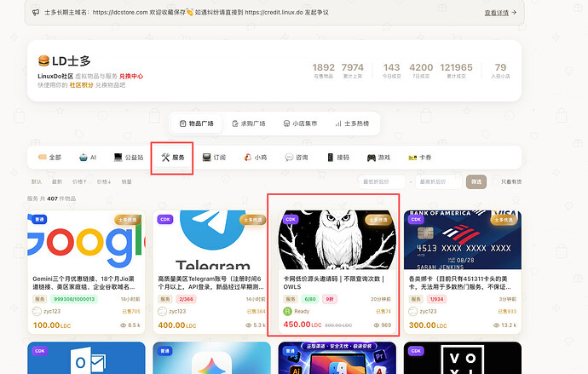588x374 pixels.
Task: Open the 高质量美区Telegram账号 product title
Action: click(210, 283)
